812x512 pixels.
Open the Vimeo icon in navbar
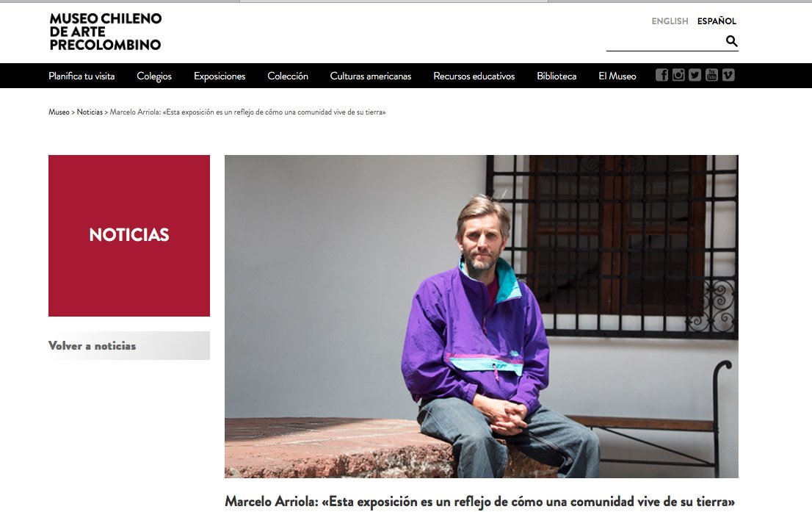pos(728,75)
